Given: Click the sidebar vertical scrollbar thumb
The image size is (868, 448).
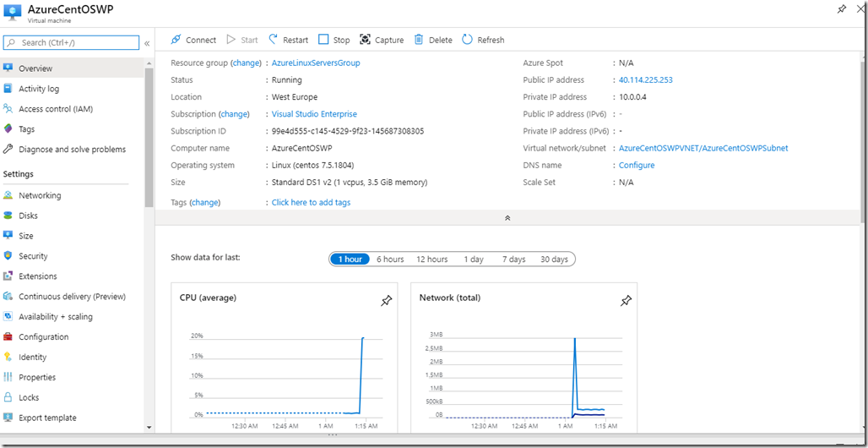Looking at the screenshot, I should click(149, 138).
